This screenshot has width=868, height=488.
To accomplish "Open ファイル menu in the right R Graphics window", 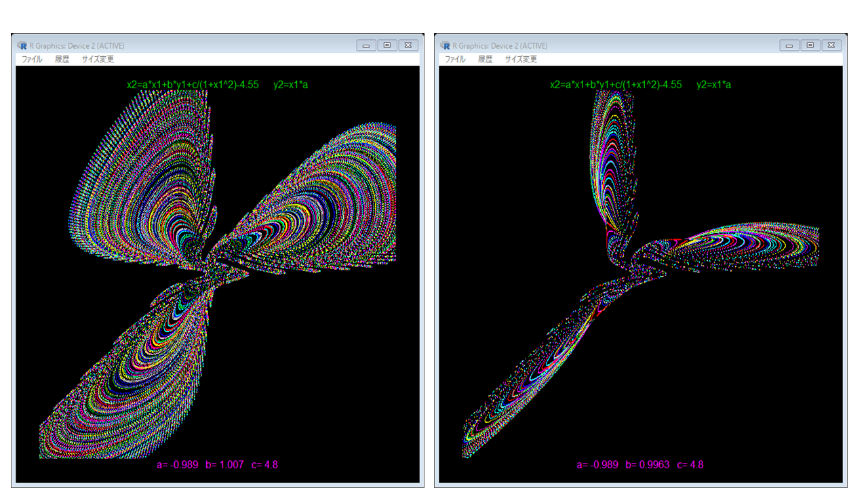I will [x=455, y=59].
